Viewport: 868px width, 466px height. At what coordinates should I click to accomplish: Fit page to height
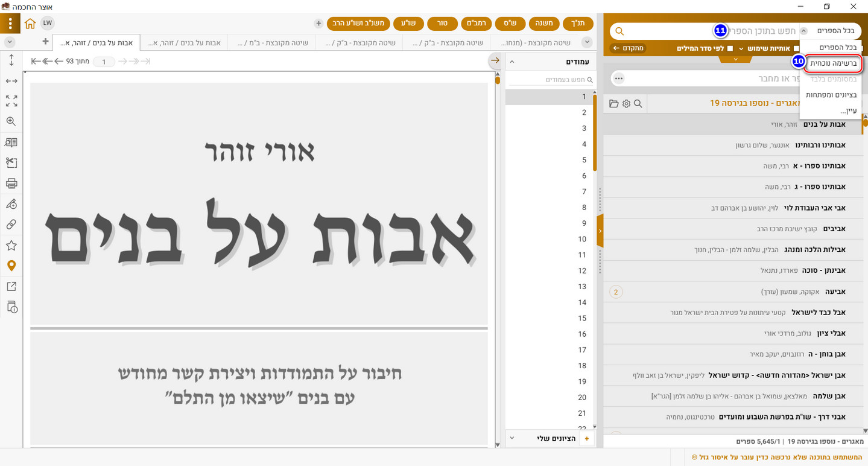tap(11, 60)
